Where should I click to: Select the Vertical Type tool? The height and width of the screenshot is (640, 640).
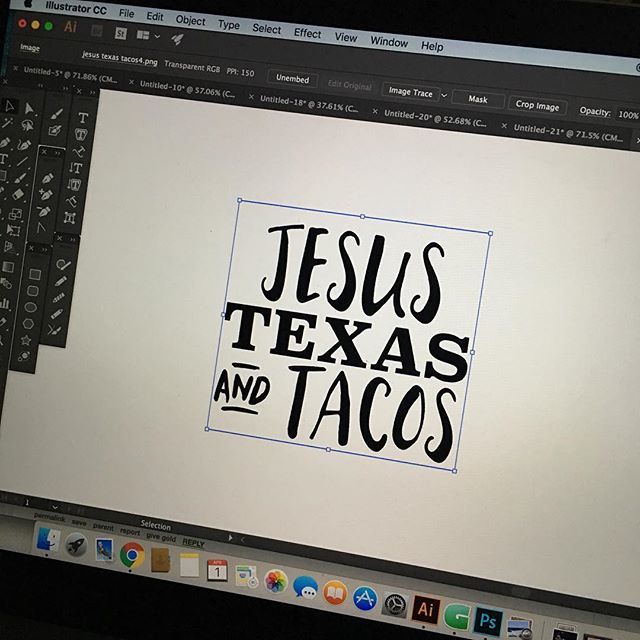click(76, 168)
